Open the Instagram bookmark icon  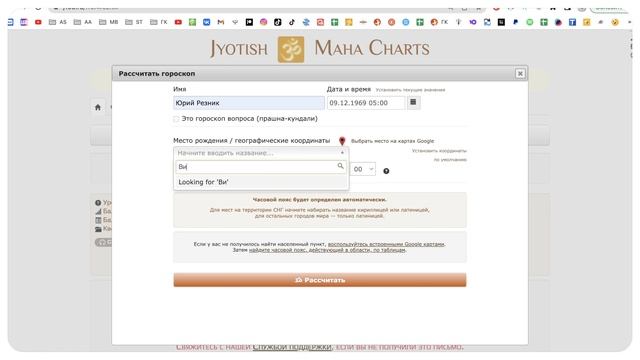pyautogui.click(x=263, y=22)
